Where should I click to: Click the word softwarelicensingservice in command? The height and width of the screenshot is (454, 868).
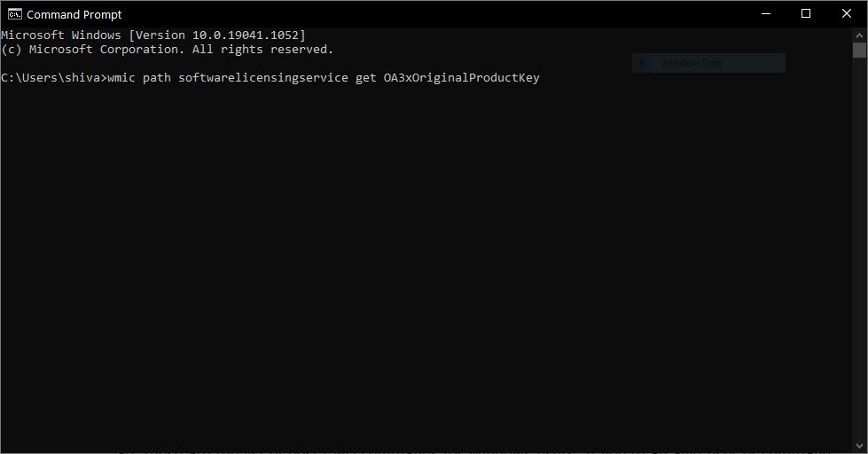click(263, 78)
